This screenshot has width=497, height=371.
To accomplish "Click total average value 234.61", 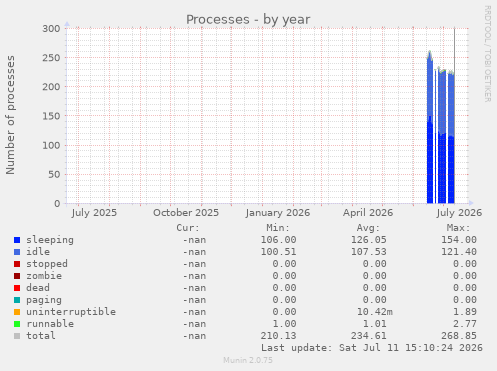I will pyautogui.click(x=369, y=336).
